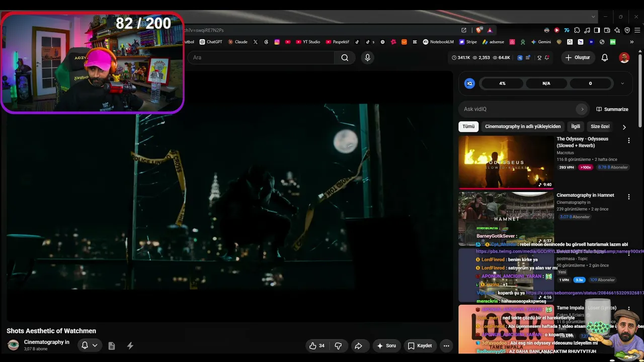Open the Hamnet video thumbnail
Image resolution: width=644 pixels, height=362 pixels.
pos(506,219)
